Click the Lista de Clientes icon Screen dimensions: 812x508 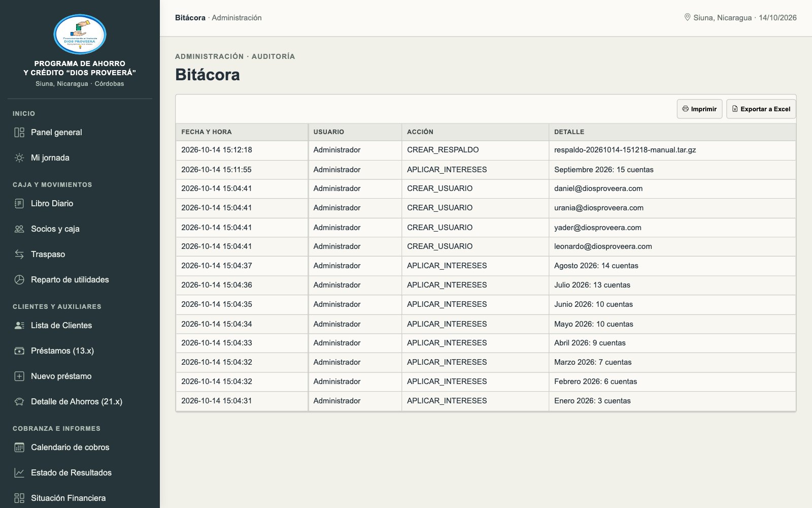(x=19, y=326)
